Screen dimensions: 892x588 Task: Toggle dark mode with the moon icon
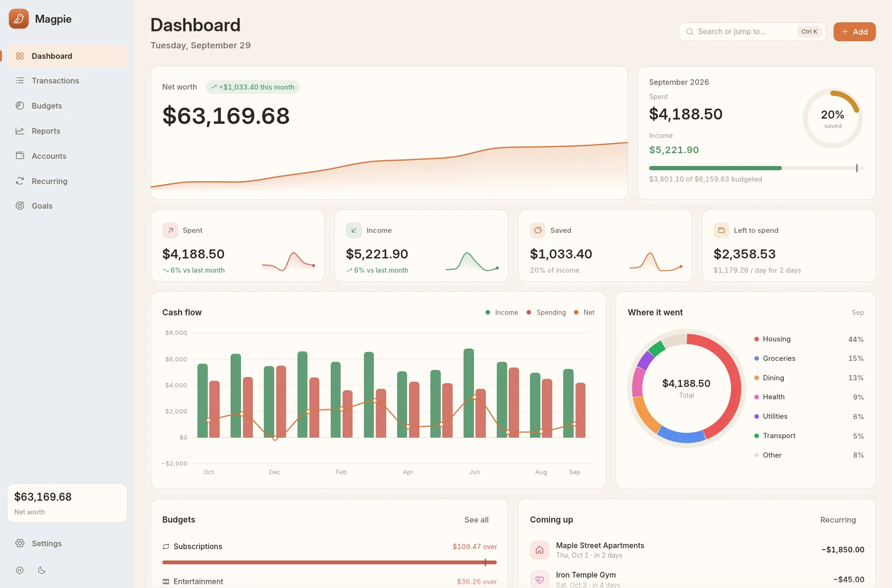point(42,570)
